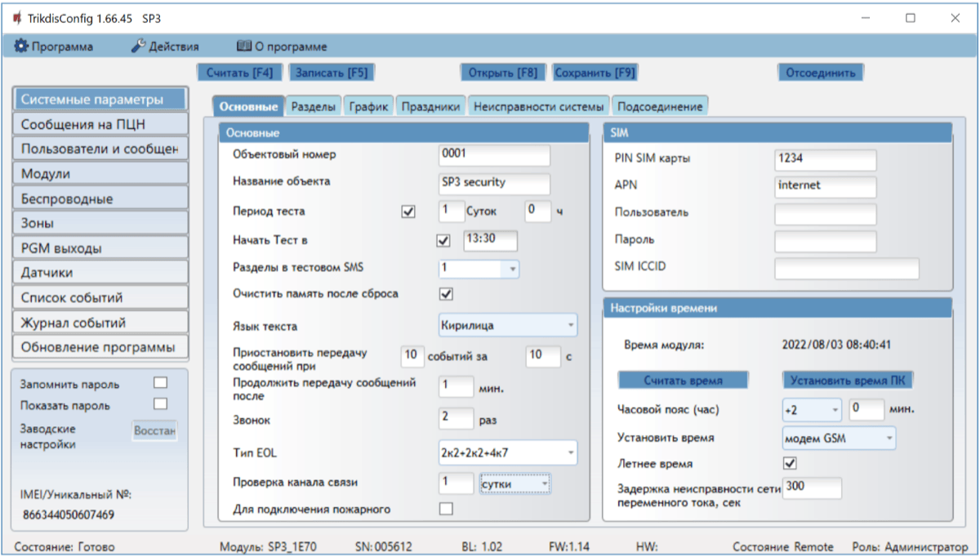Viewport: 980px width, 557px height.
Task: Toggle the Летнее время checkbox
Action: coord(790,463)
